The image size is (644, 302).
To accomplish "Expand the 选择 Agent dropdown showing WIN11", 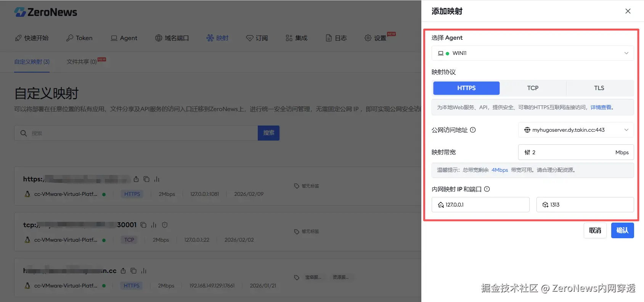I will (533, 53).
